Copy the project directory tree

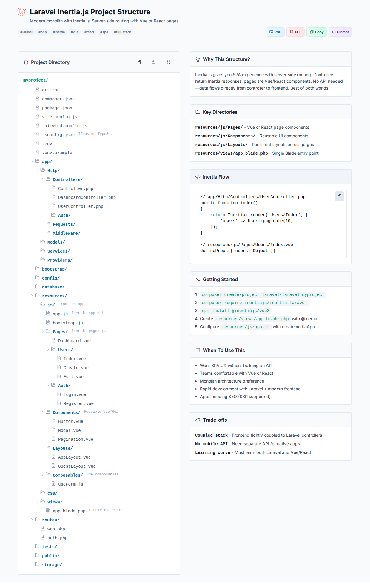pos(140,62)
